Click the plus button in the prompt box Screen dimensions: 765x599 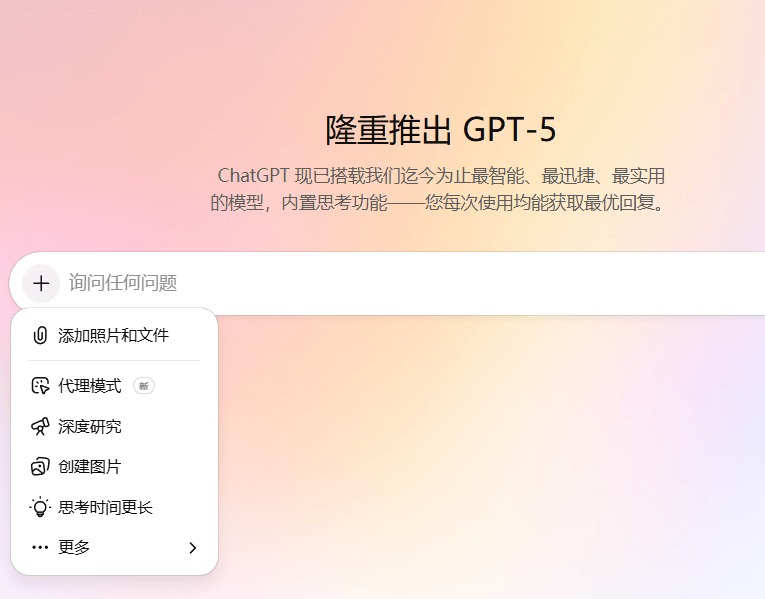click(41, 283)
